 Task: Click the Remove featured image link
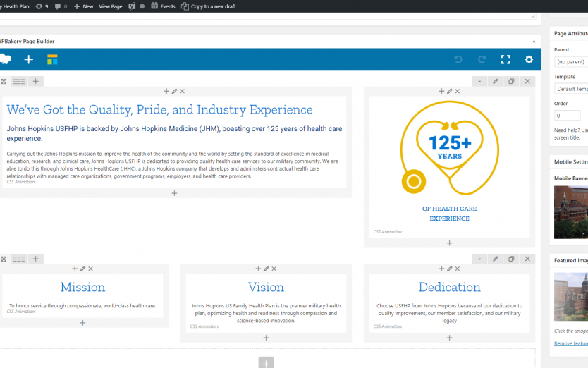pos(570,343)
